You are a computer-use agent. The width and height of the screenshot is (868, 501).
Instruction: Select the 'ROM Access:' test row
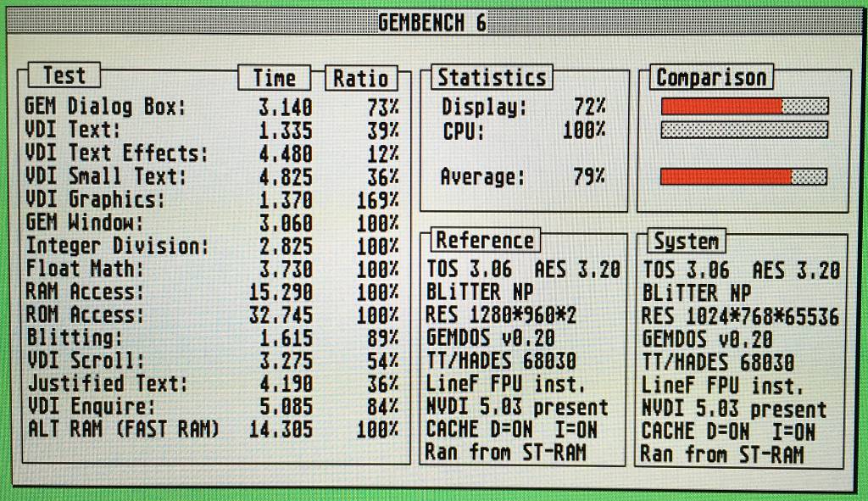point(212,315)
